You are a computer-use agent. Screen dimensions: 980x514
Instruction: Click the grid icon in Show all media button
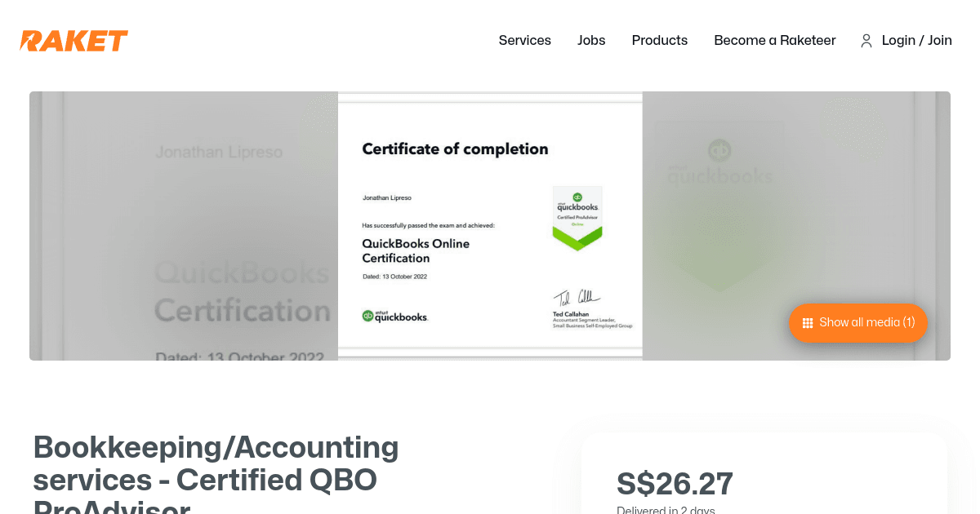pos(807,322)
